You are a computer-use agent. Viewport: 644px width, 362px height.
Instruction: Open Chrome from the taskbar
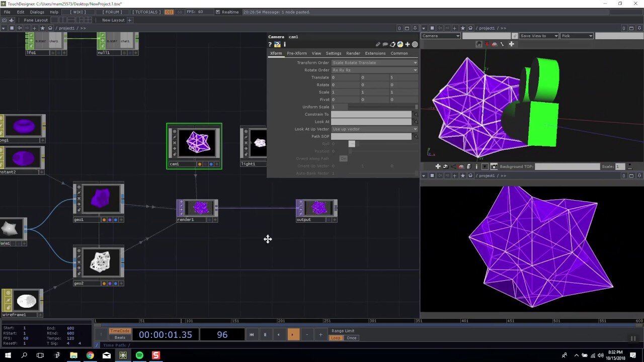[90, 355]
